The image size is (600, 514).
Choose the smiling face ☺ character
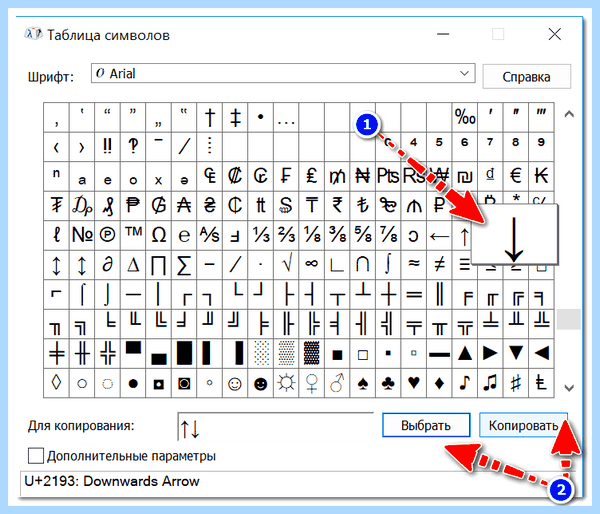(235, 383)
